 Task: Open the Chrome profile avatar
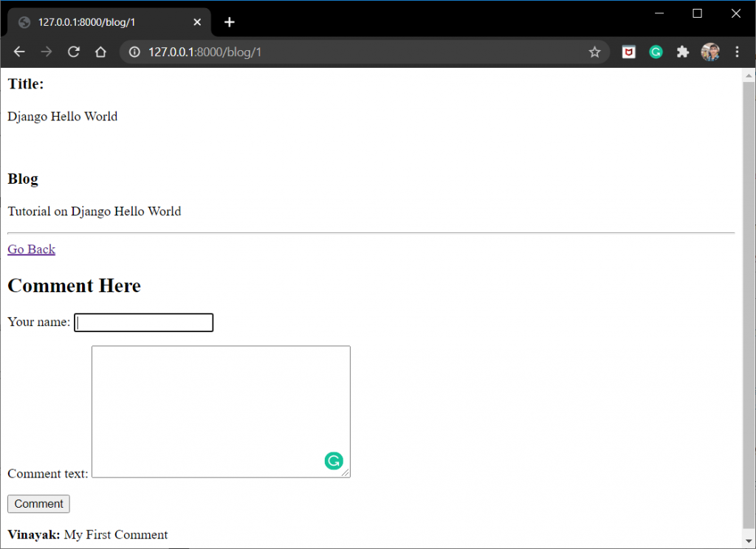pos(710,52)
